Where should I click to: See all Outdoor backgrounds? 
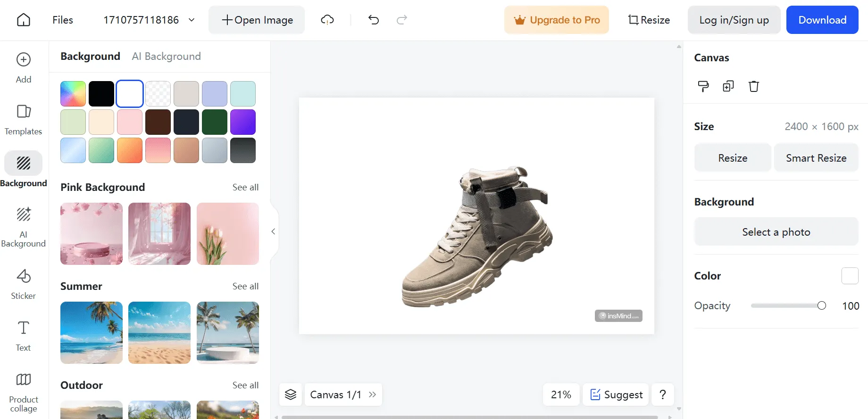pos(245,385)
